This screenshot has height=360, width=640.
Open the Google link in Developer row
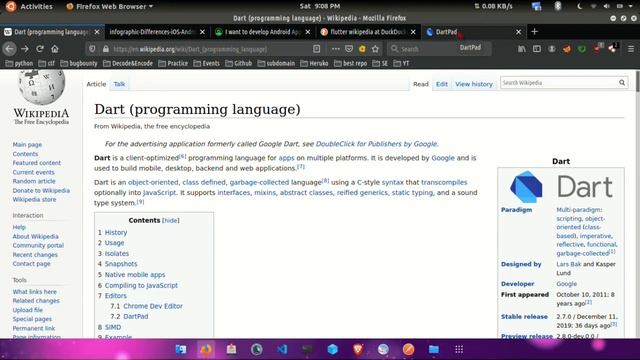[x=567, y=284]
